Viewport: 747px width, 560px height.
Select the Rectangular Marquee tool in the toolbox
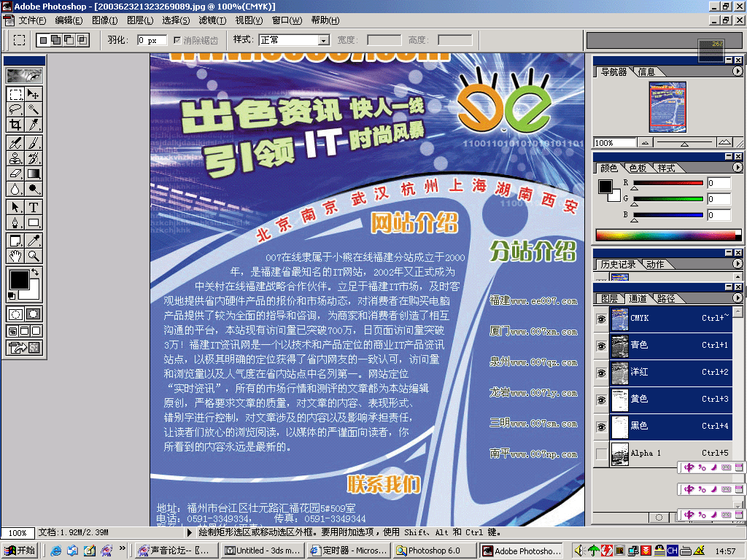tap(16, 94)
